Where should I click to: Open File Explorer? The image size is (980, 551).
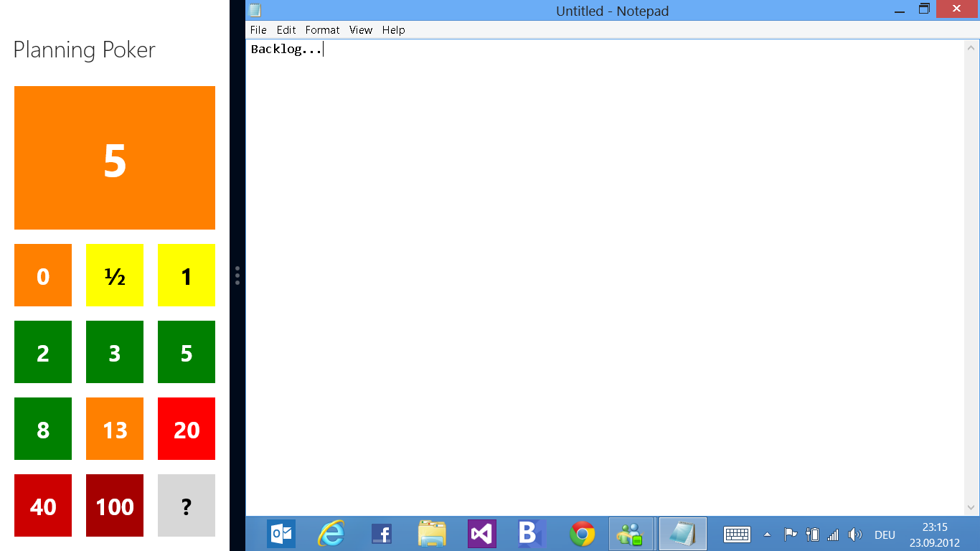(x=431, y=533)
